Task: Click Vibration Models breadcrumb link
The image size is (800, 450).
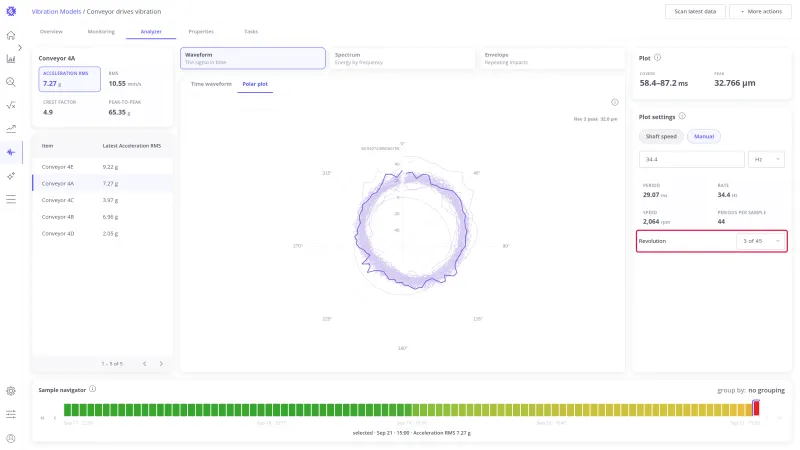Action: [56, 11]
